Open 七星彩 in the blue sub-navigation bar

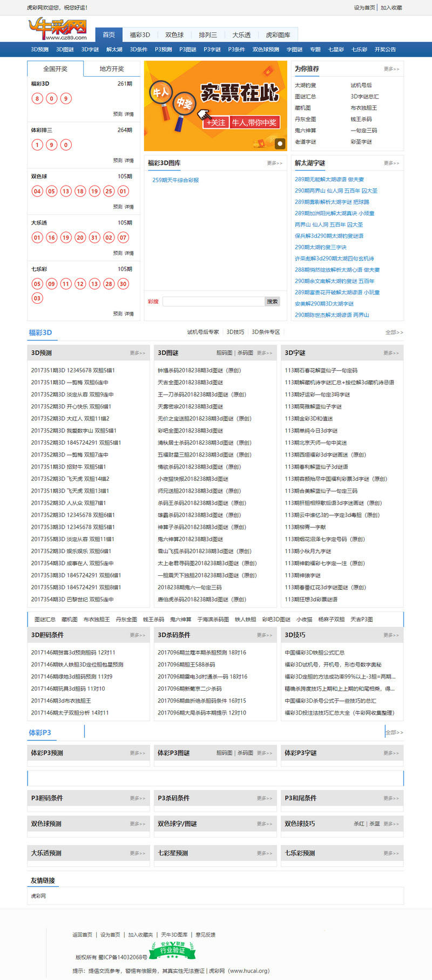(x=336, y=49)
